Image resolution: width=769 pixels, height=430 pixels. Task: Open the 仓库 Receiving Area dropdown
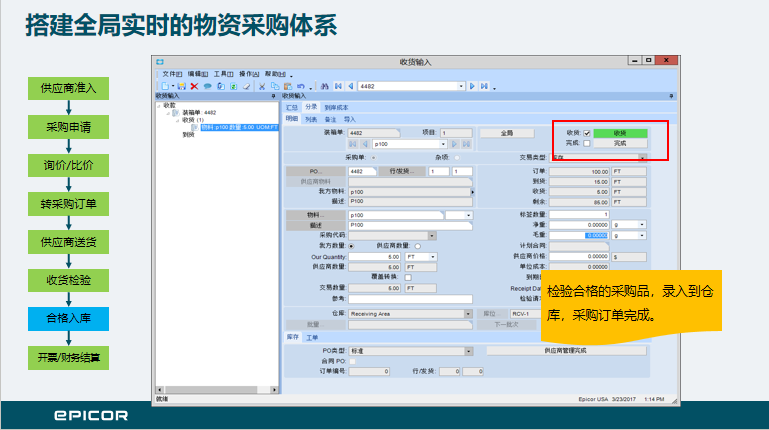tap(468, 314)
